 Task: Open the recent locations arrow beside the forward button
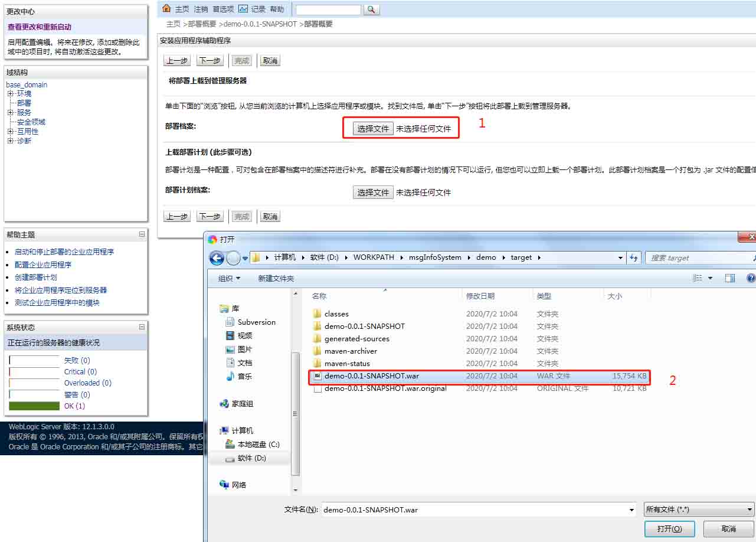pos(245,258)
